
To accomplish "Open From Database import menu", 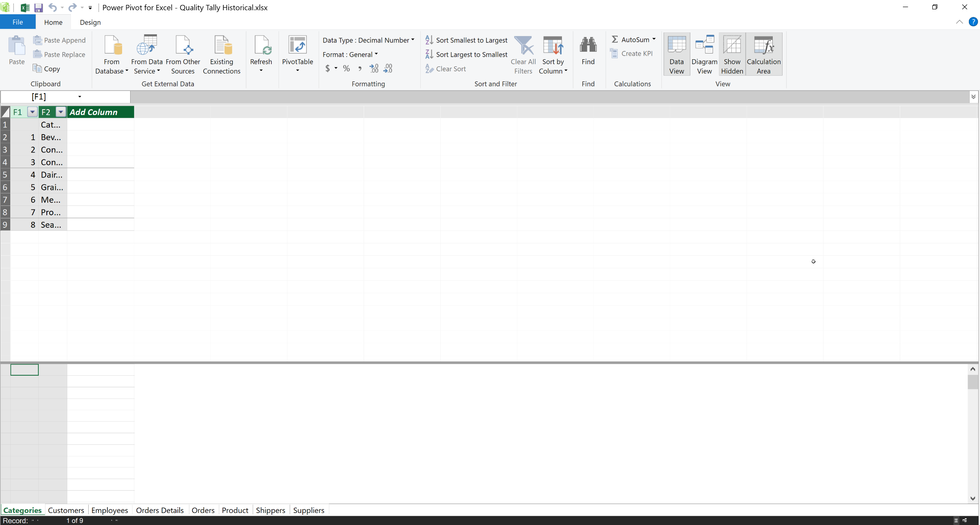I will 111,55.
